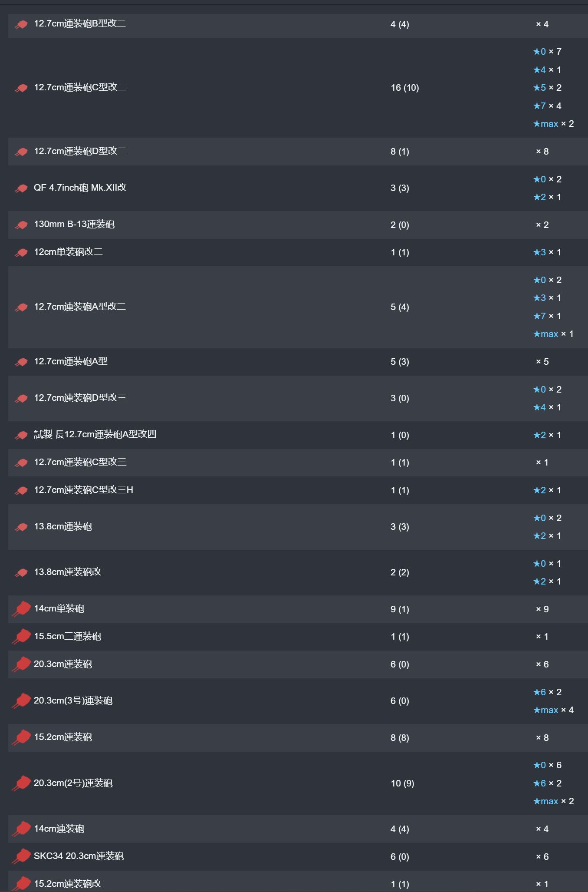Click the SKC34 20.3cm連装砲 gun icon

coord(21,856)
